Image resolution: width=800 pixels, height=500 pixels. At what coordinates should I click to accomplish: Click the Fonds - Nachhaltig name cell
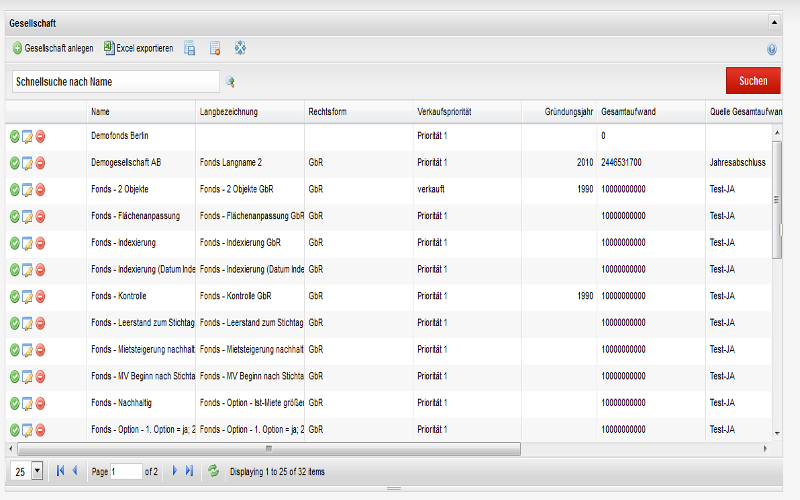pos(141,403)
